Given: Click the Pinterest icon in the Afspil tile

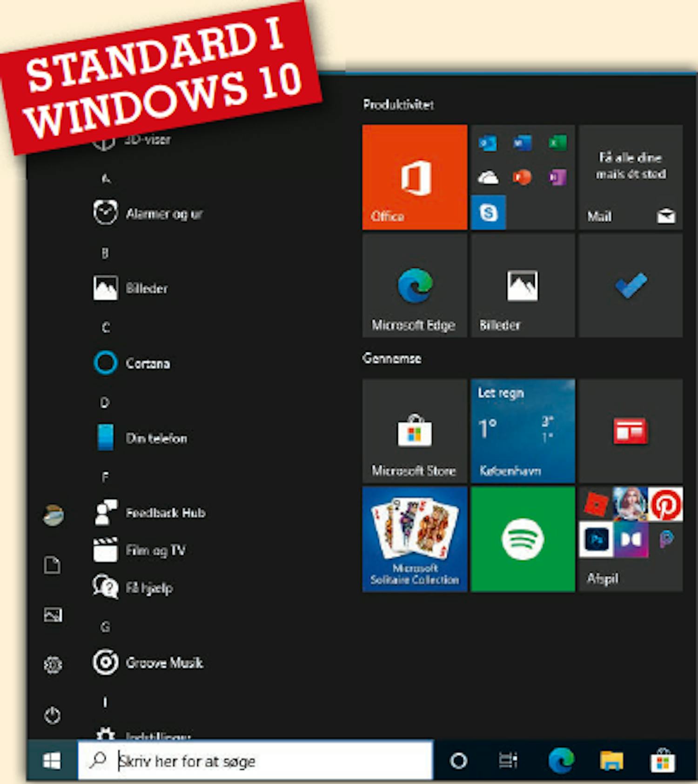Looking at the screenshot, I should [x=665, y=504].
